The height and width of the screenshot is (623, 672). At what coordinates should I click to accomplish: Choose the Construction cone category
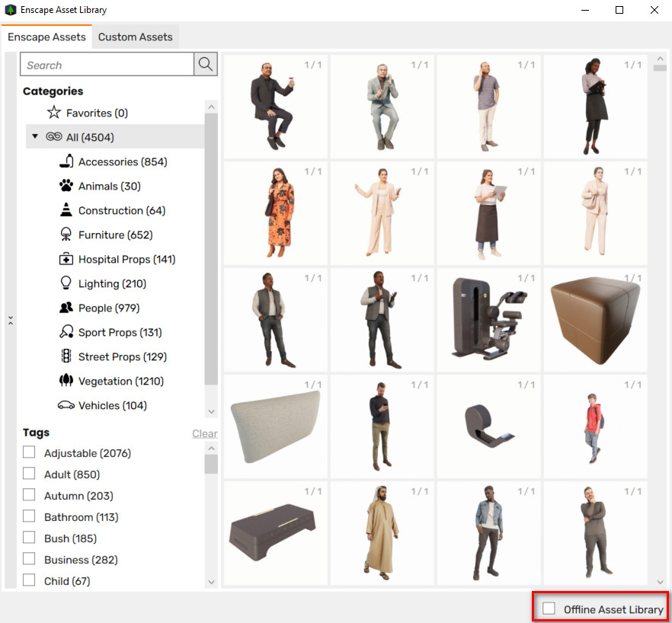click(66, 210)
